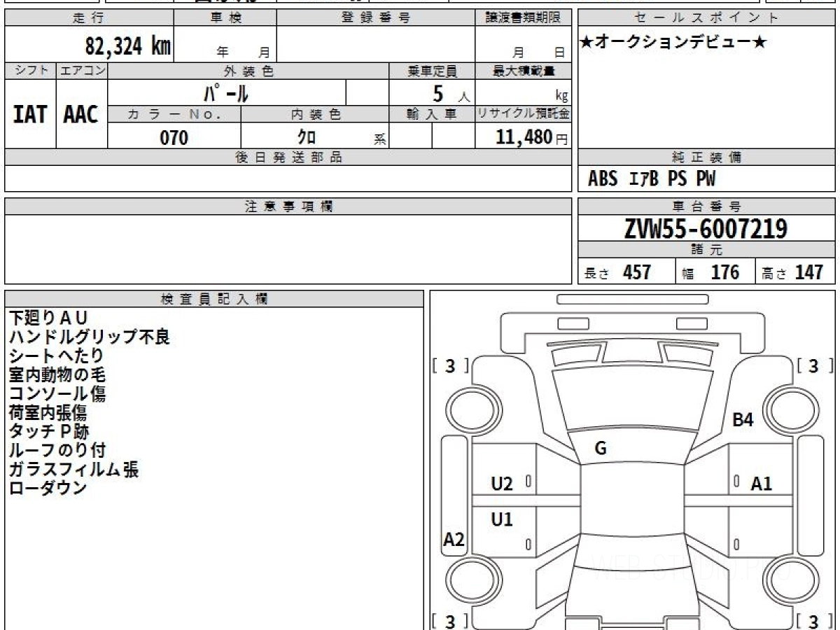Click the sales point text オークションデビュー
This screenshot has width=840, height=630.
click(x=673, y=43)
